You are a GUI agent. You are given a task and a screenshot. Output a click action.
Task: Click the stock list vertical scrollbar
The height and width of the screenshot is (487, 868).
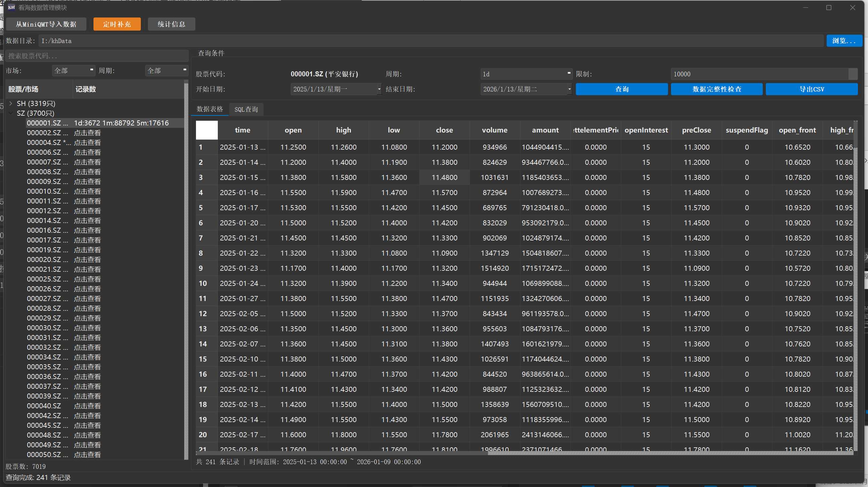(x=186, y=270)
